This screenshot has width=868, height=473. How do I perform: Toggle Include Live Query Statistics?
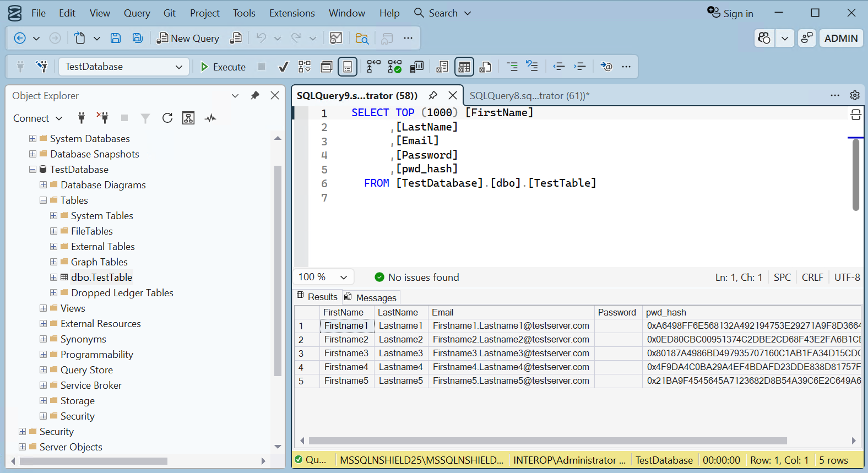point(395,67)
